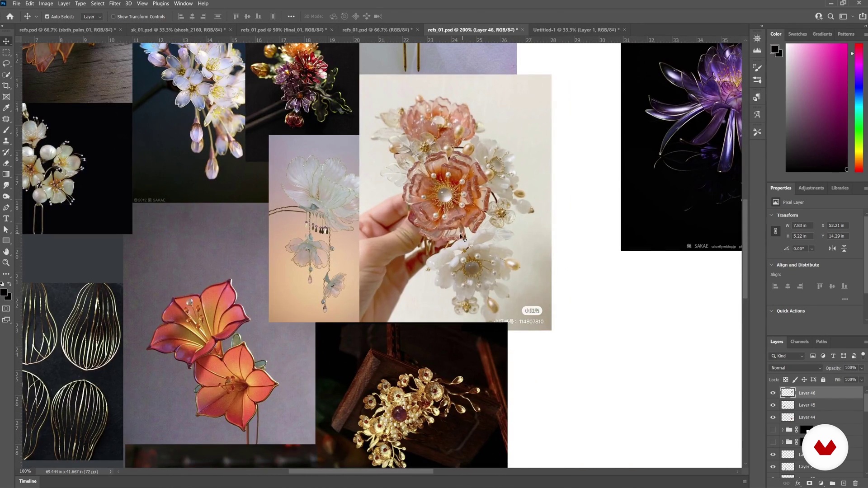Select the Eyedropper tool
The height and width of the screenshot is (488, 868).
[x=6, y=108]
